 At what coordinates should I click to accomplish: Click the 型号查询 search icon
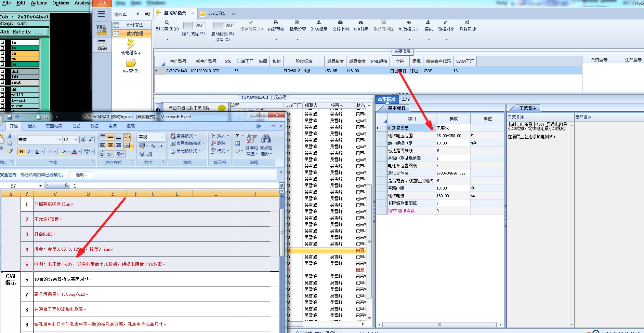coord(167,23)
